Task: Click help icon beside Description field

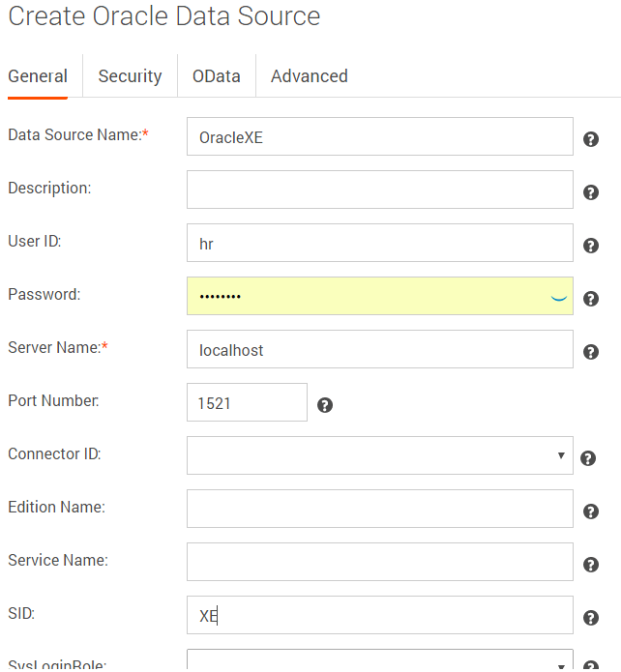Action: [x=591, y=192]
